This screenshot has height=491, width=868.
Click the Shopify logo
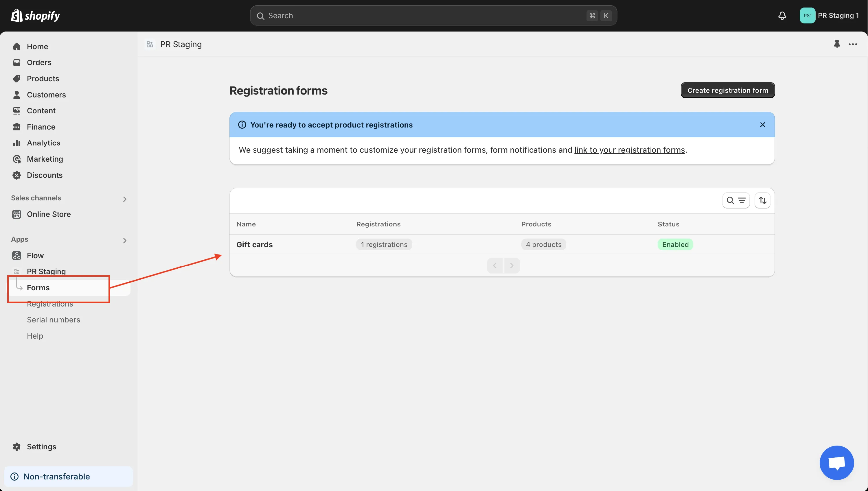[35, 16]
